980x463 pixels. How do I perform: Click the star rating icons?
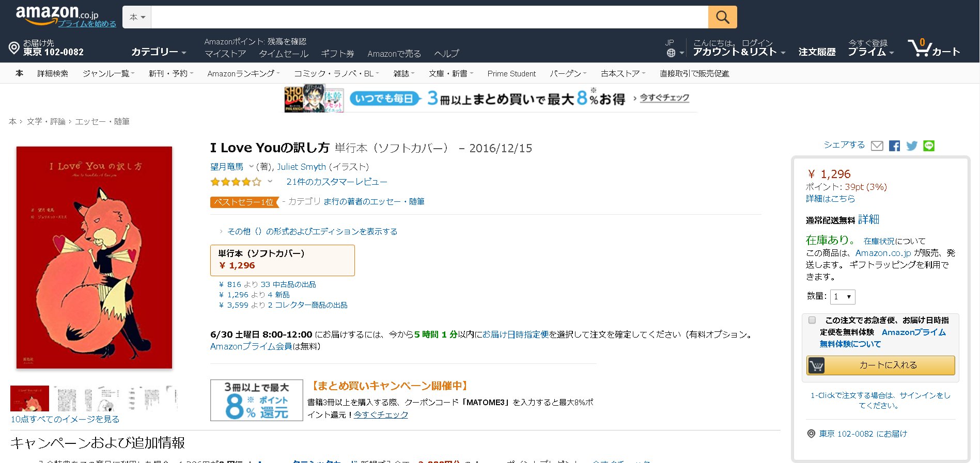(236, 182)
